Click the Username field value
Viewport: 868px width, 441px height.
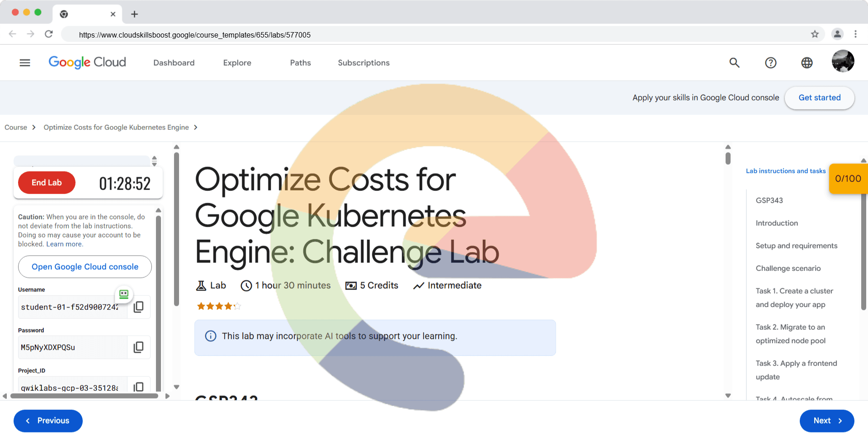[x=72, y=307]
